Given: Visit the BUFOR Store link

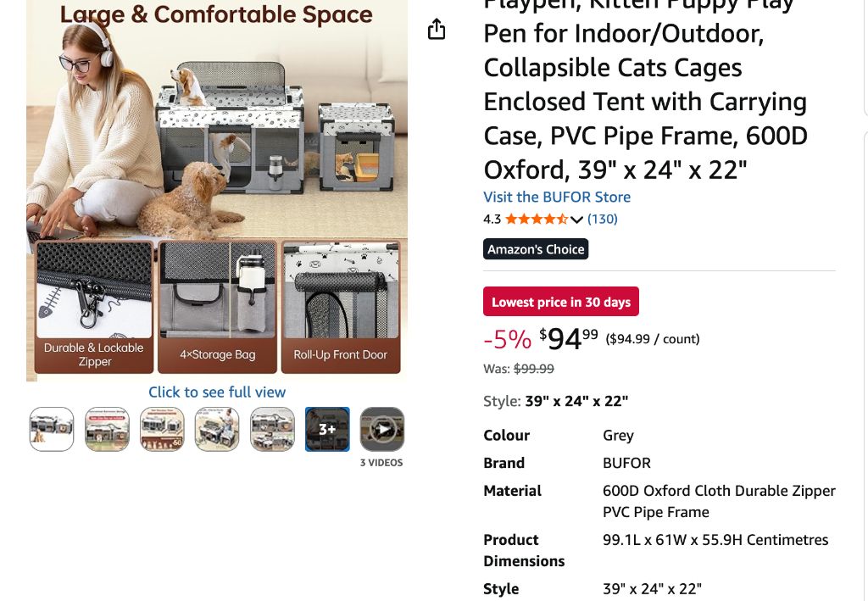Looking at the screenshot, I should [557, 197].
